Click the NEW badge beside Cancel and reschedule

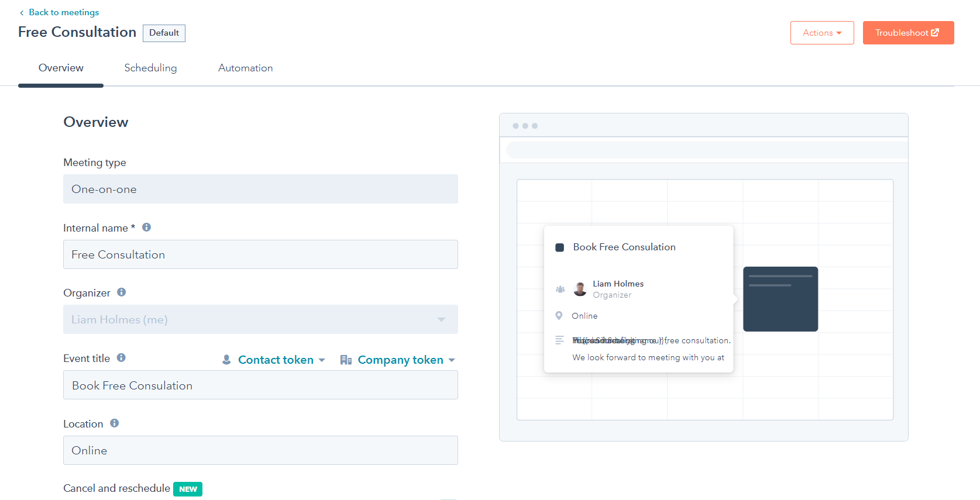point(188,489)
